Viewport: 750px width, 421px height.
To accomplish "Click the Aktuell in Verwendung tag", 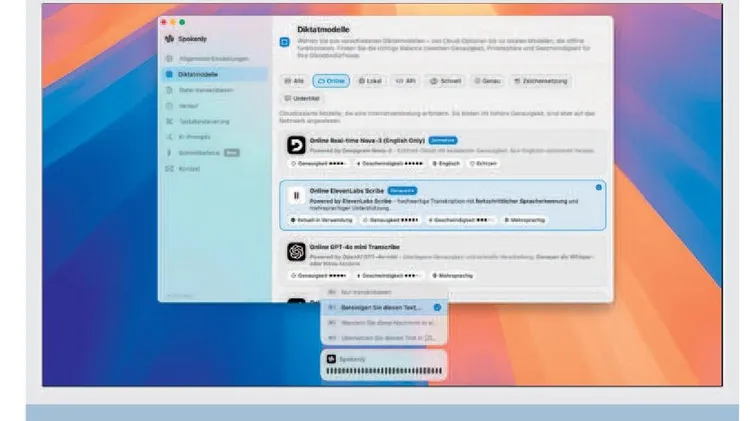I will (321, 220).
